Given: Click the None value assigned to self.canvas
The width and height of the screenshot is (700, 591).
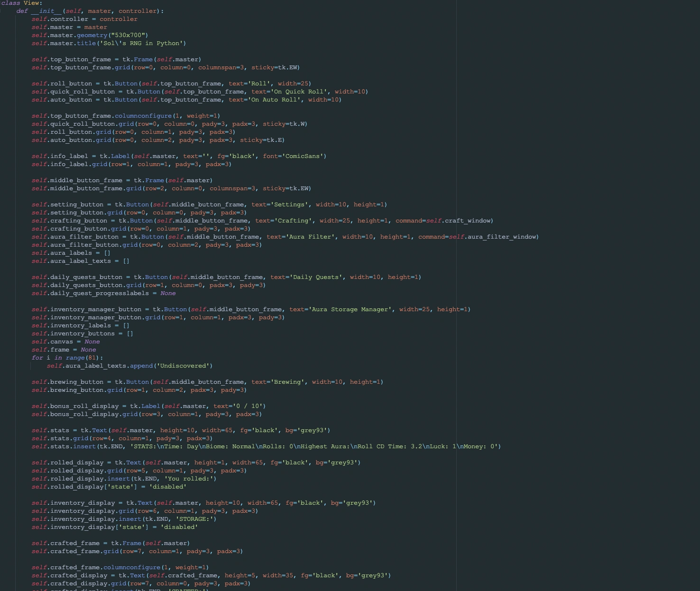Looking at the screenshot, I should (x=92, y=342).
